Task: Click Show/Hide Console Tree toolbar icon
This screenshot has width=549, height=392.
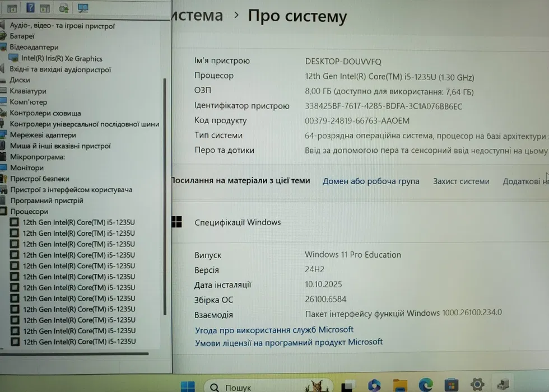Action: coord(12,8)
